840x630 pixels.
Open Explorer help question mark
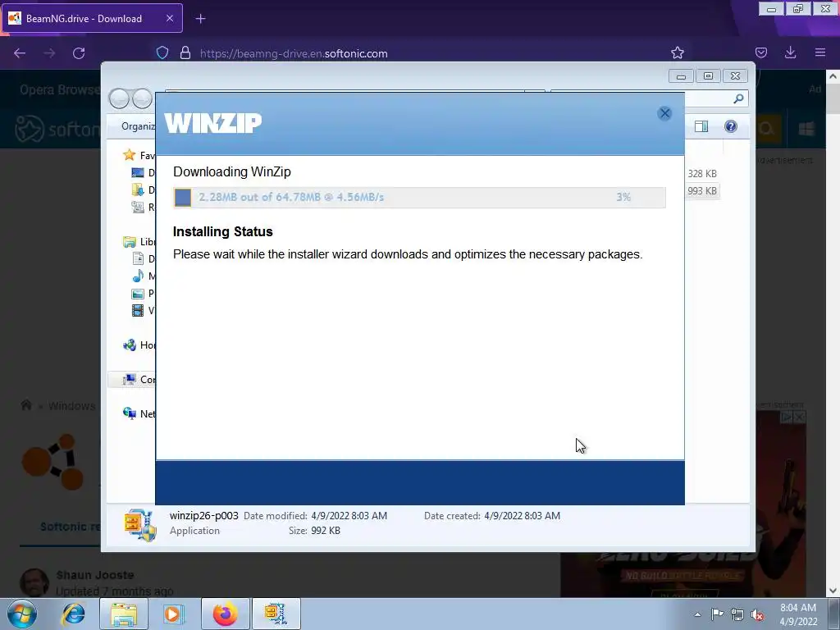tap(731, 126)
